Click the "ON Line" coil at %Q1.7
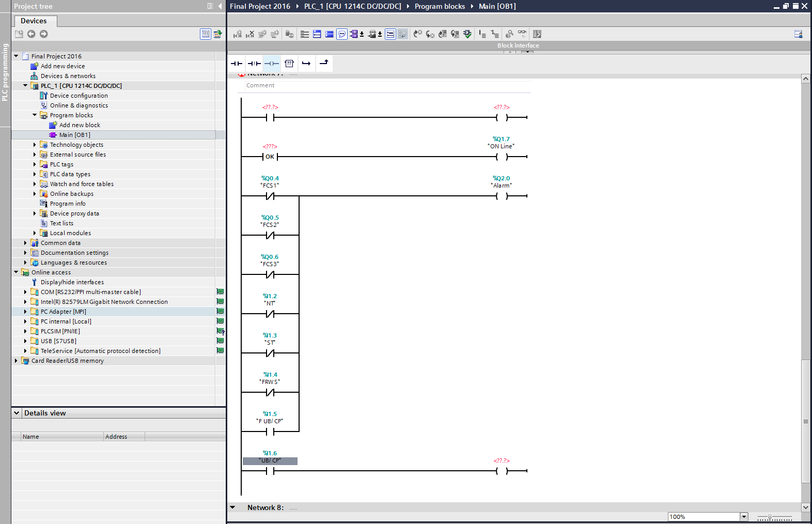The height and width of the screenshot is (524, 812). [501, 157]
